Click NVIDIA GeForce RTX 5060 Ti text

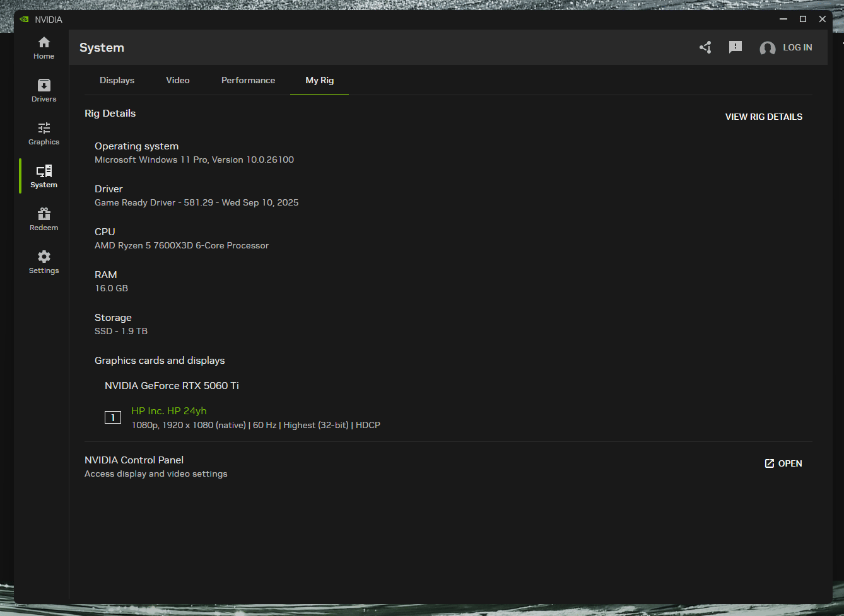[172, 385]
